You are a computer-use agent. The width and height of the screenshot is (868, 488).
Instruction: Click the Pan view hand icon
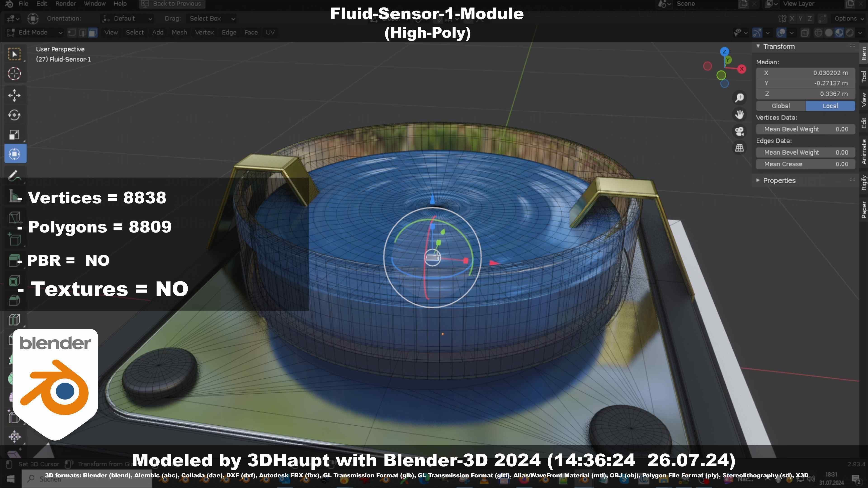click(x=740, y=115)
